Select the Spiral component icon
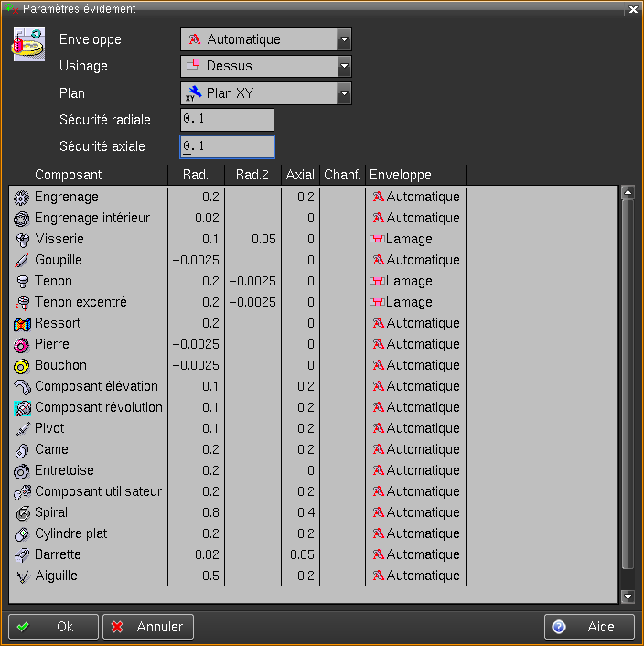The image size is (644, 646). click(x=21, y=513)
